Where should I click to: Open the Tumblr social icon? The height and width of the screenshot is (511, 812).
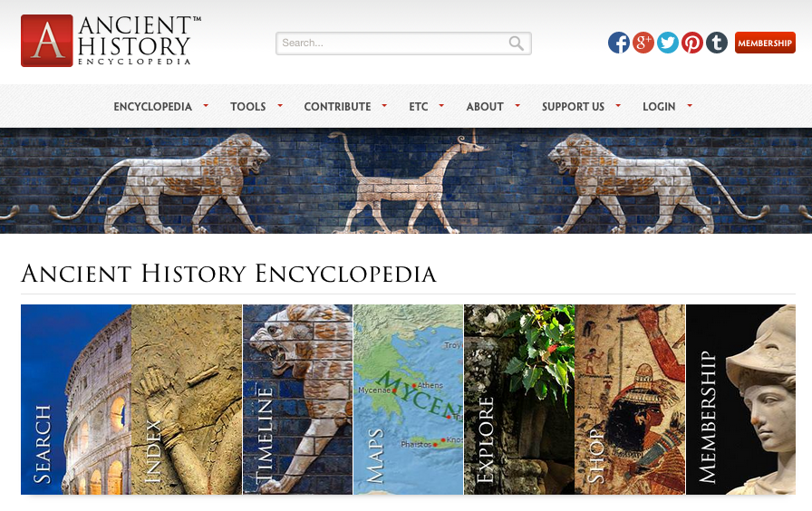pyautogui.click(x=717, y=43)
